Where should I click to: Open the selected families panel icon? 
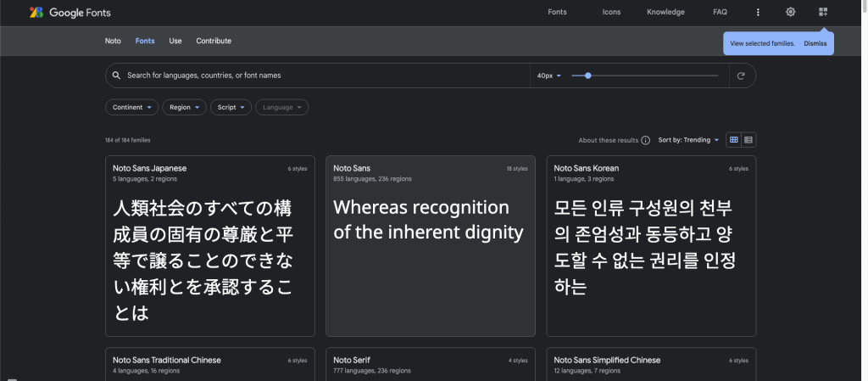coord(823,12)
